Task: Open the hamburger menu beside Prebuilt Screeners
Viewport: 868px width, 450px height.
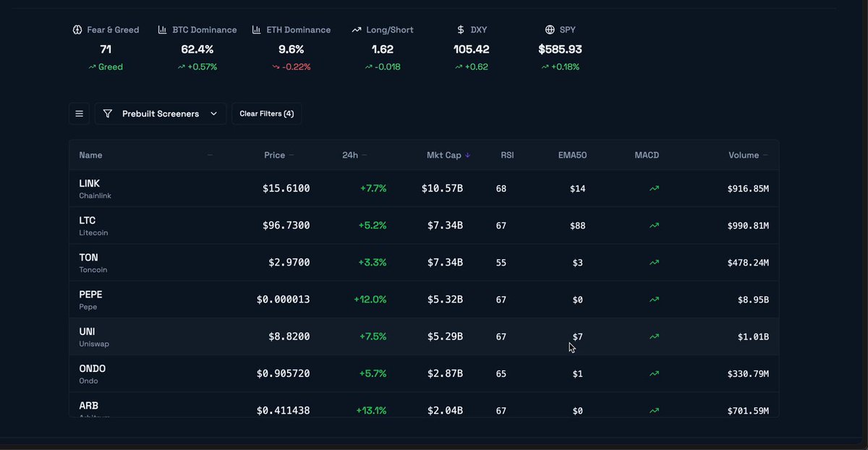Action: 80,114
